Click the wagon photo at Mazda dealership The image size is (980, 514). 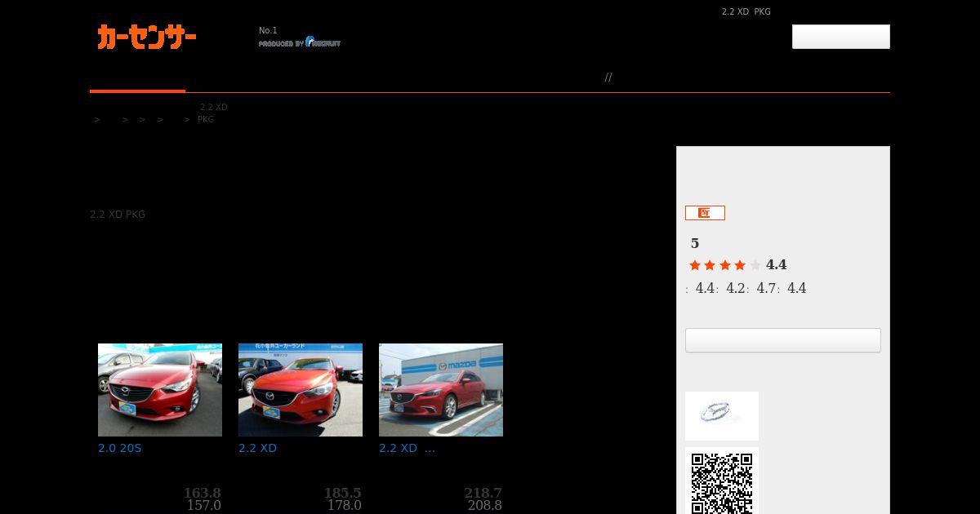[x=441, y=390]
